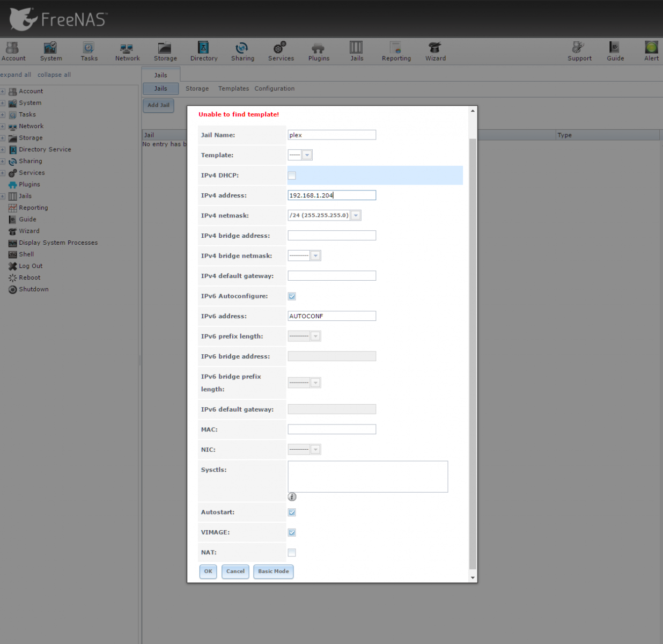Screen dimensions: 663x644
Task: Open Shell in the sidebar tree
Action: click(x=26, y=254)
